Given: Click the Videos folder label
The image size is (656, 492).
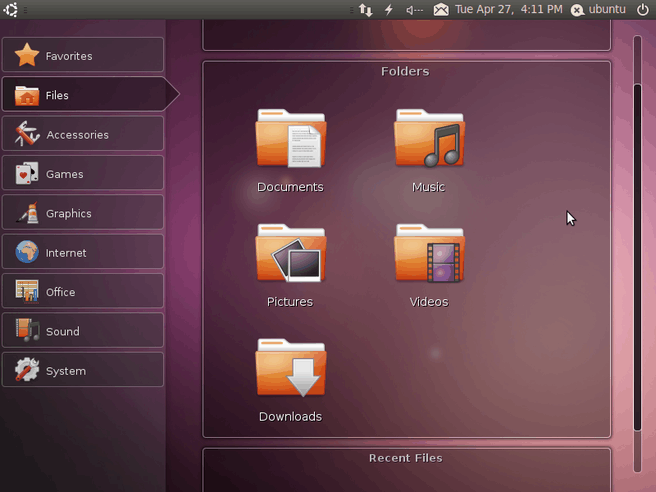Looking at the screenshot, I should click(429, 302).
